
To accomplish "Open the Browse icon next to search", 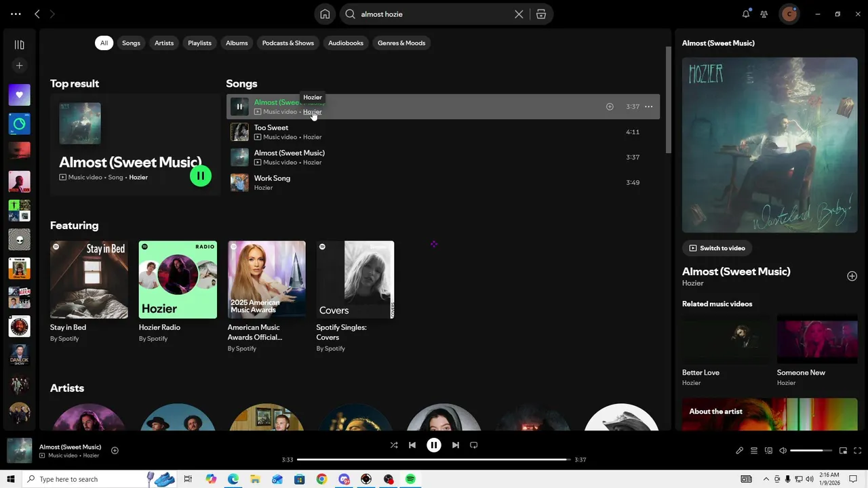I will pos(541,14).
